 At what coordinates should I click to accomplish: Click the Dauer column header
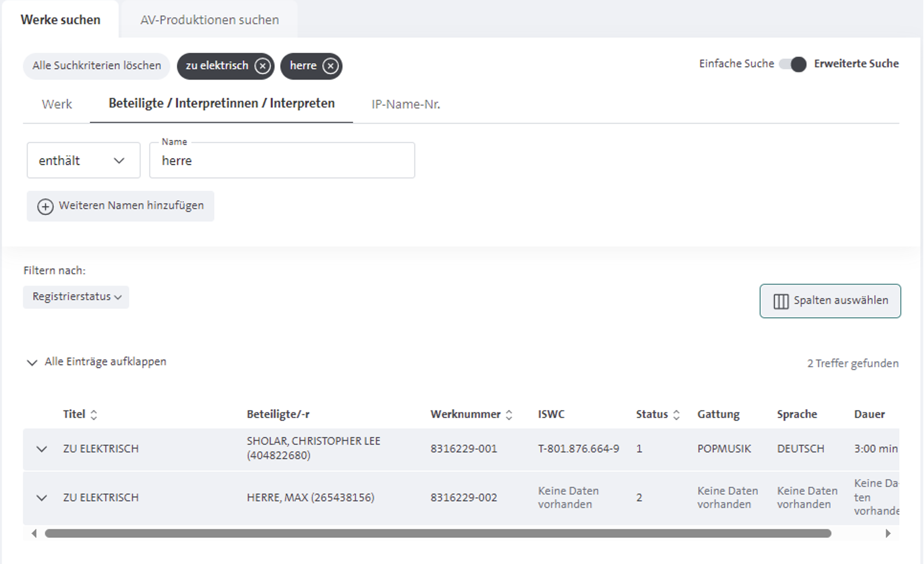click(x=870, y=415)
